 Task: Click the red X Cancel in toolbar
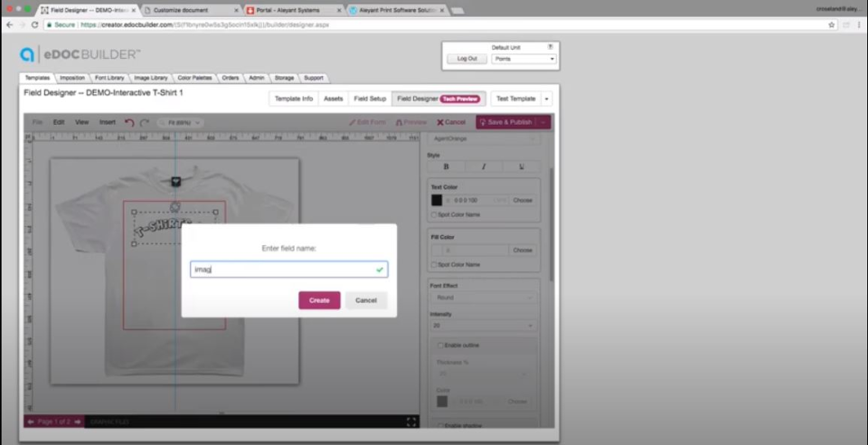(451, 122)
